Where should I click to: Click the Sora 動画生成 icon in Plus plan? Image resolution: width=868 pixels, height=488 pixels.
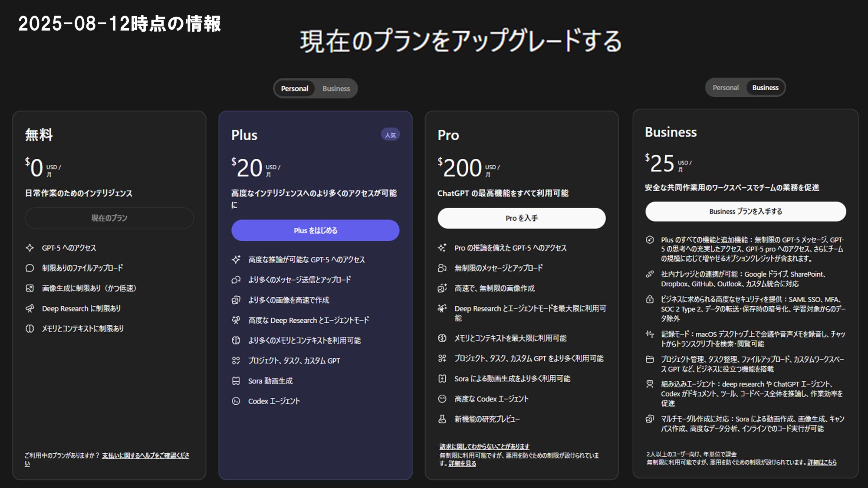click(x=236, y=381)
